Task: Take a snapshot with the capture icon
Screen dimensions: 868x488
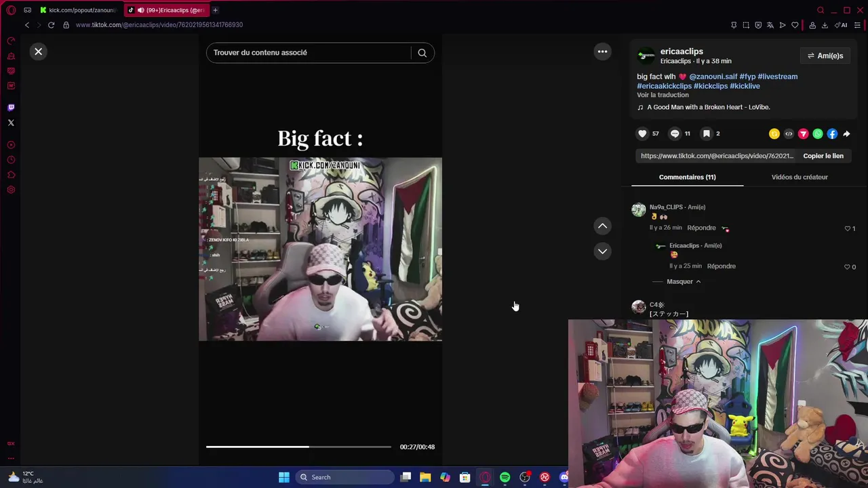Action: 746,25
